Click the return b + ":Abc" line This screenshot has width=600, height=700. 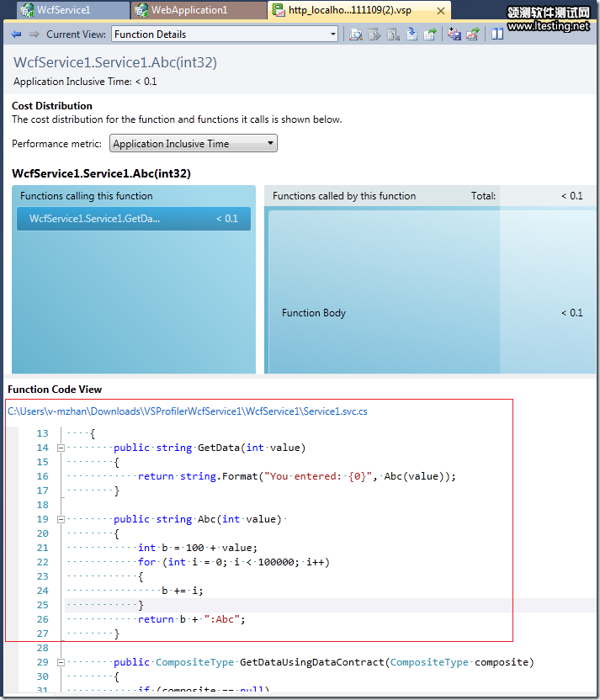point(192,619)
